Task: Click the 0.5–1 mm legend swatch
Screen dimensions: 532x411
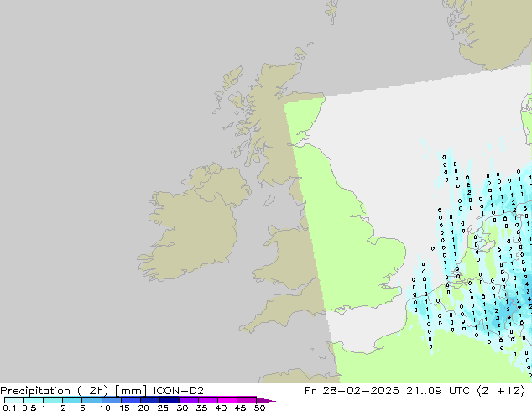Action: [x=34, y=400]
